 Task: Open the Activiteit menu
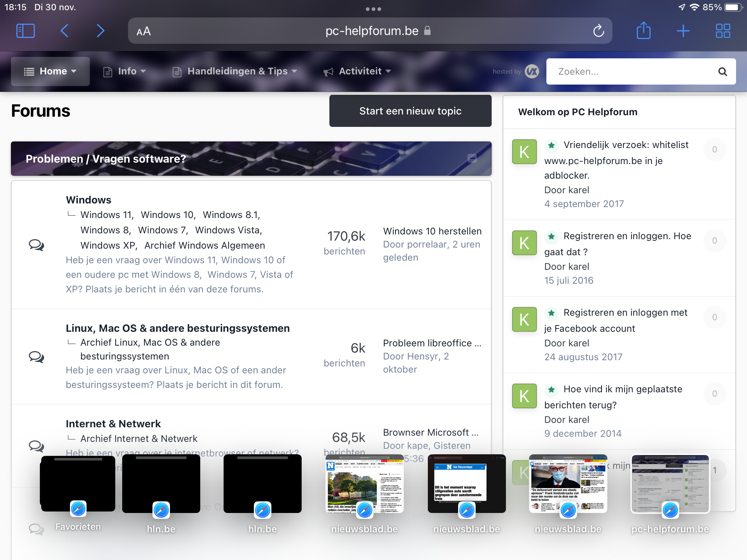pos(357,71)
